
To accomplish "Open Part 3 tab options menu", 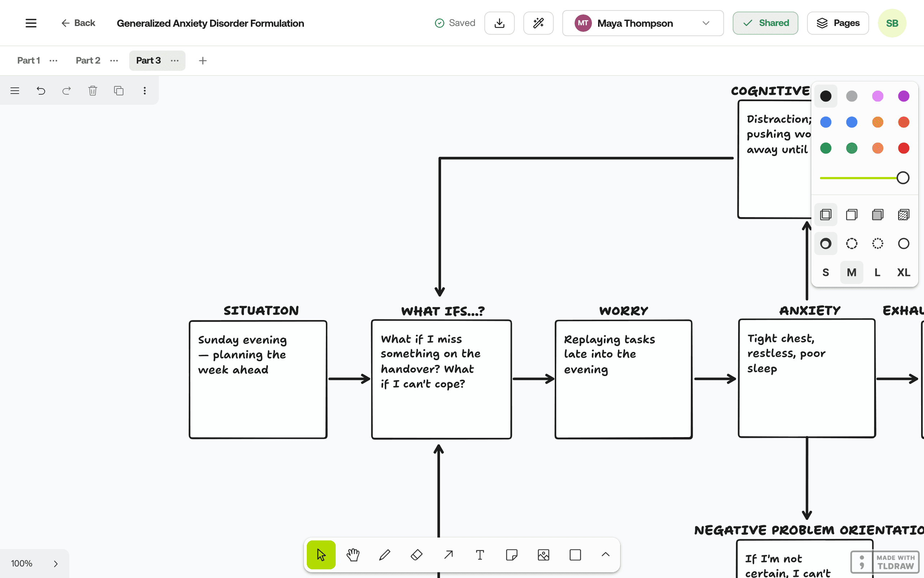I will coord(174,60).
